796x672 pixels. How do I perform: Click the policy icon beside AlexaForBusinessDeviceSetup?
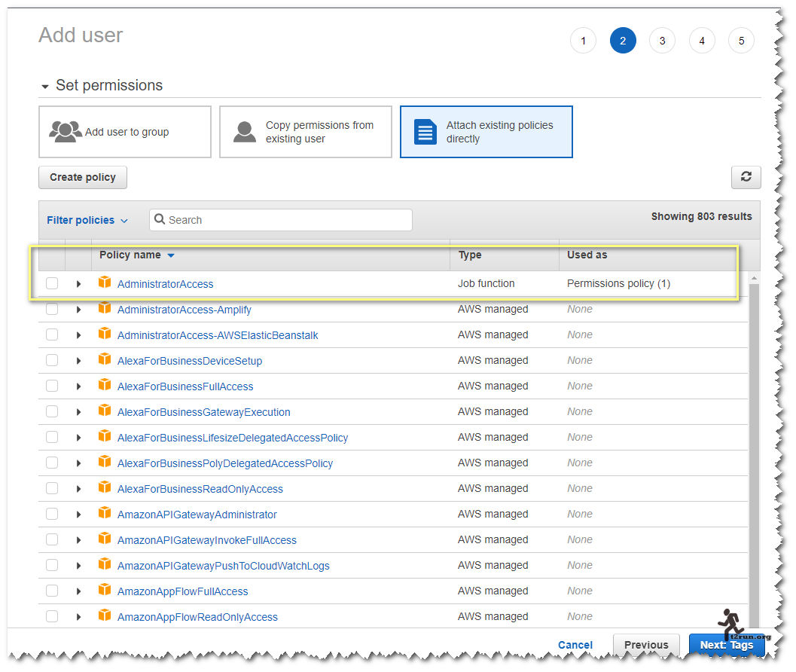[105, 359]
